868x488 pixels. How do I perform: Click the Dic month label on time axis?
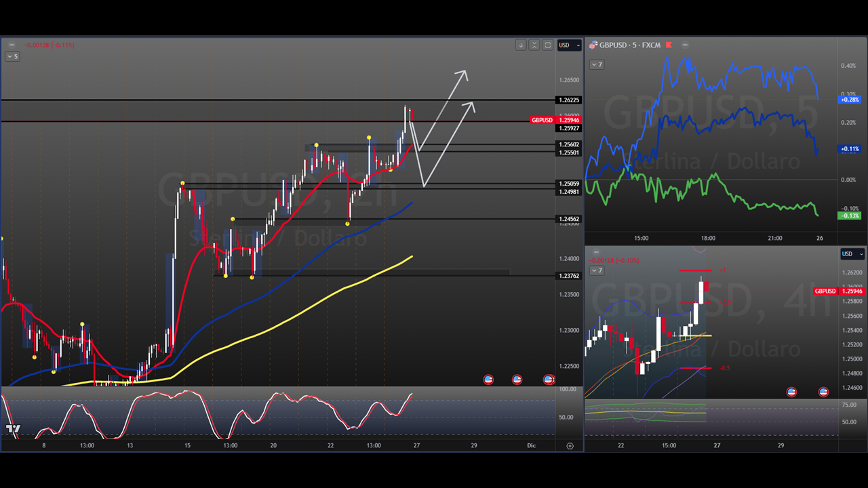(x=532, y=445)
